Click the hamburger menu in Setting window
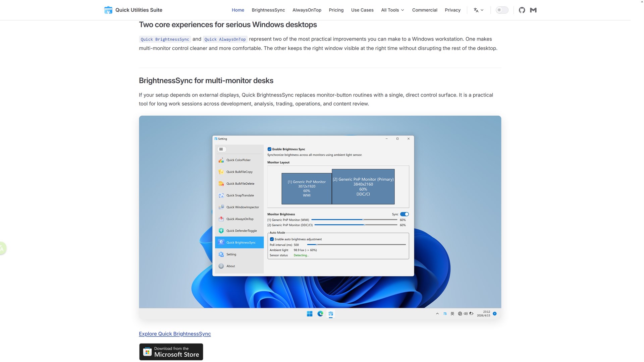Screen dimensions: 644x362 coord(221,149)
